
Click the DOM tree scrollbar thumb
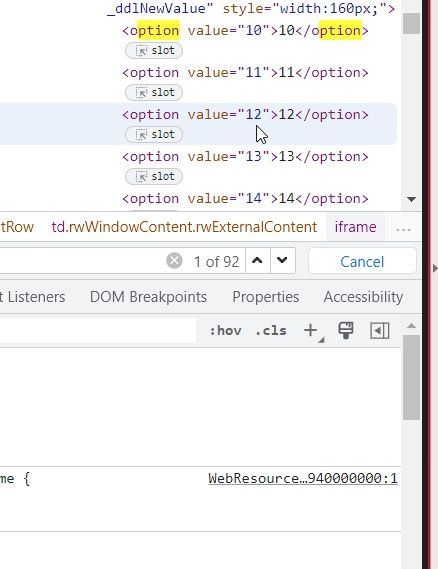pyautogui.click(x=411, y=23)
